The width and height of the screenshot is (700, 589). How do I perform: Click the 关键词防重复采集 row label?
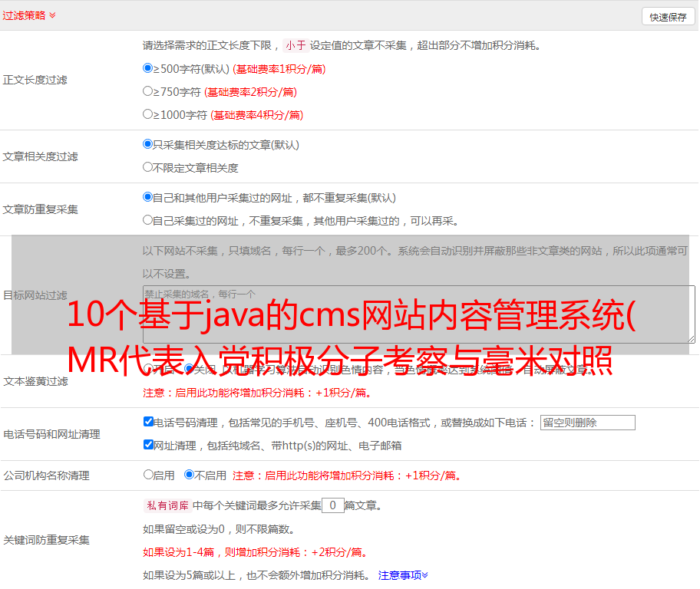[46, 540]
